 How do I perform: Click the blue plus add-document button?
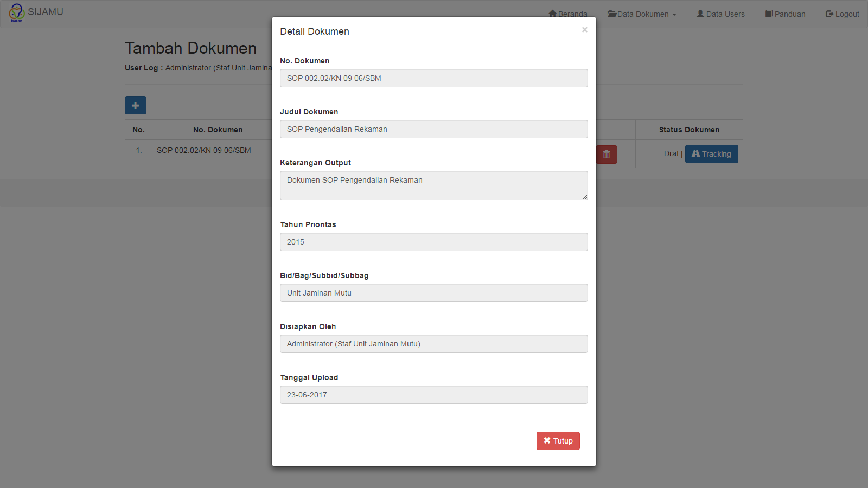[136, 105]
